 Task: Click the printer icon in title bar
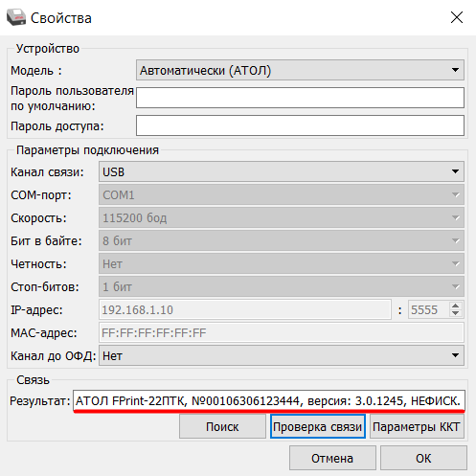(x=16, y=17)
